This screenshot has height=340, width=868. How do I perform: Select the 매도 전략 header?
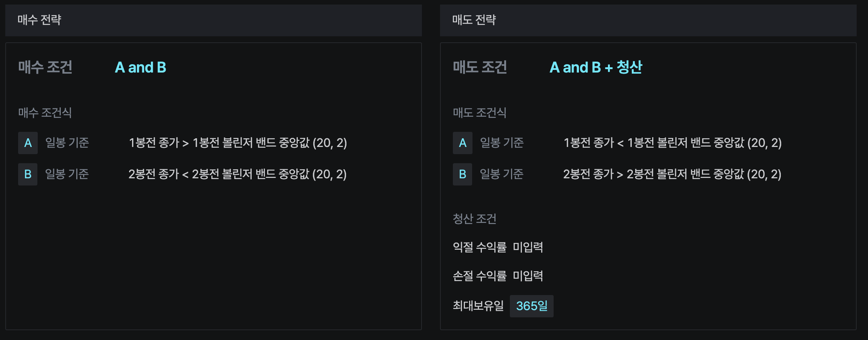[474, 20]
